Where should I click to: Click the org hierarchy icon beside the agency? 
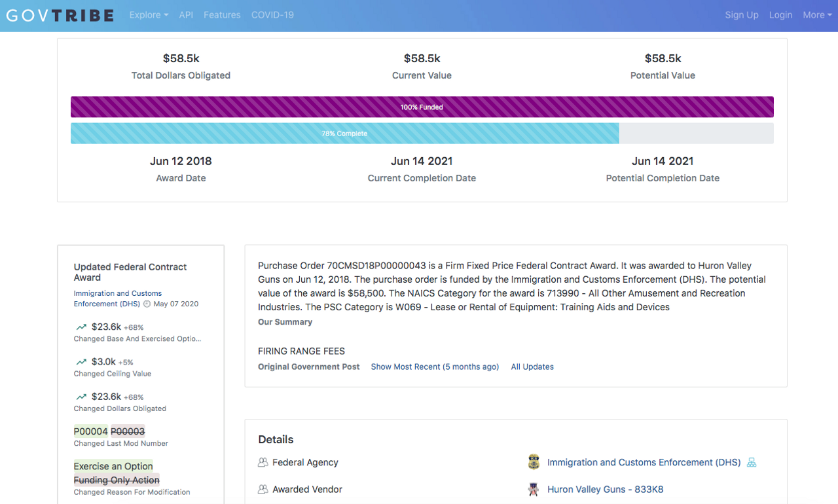coord(752,463)
